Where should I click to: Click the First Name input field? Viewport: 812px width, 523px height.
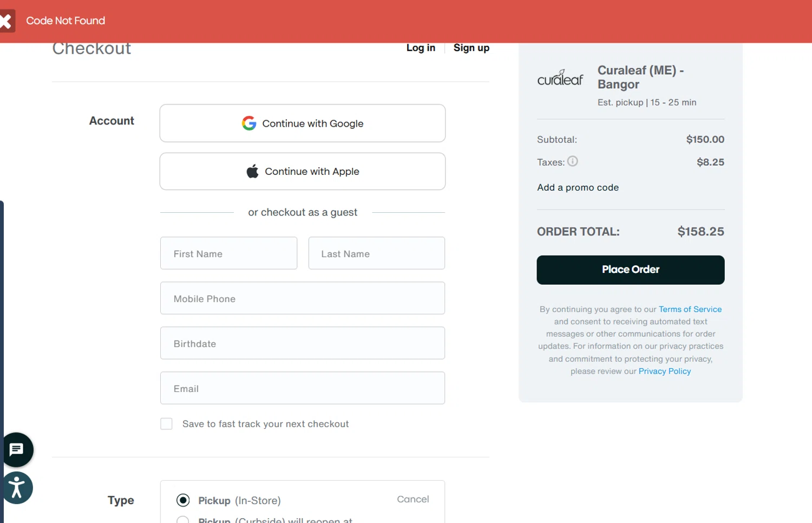tap(228, 253)
